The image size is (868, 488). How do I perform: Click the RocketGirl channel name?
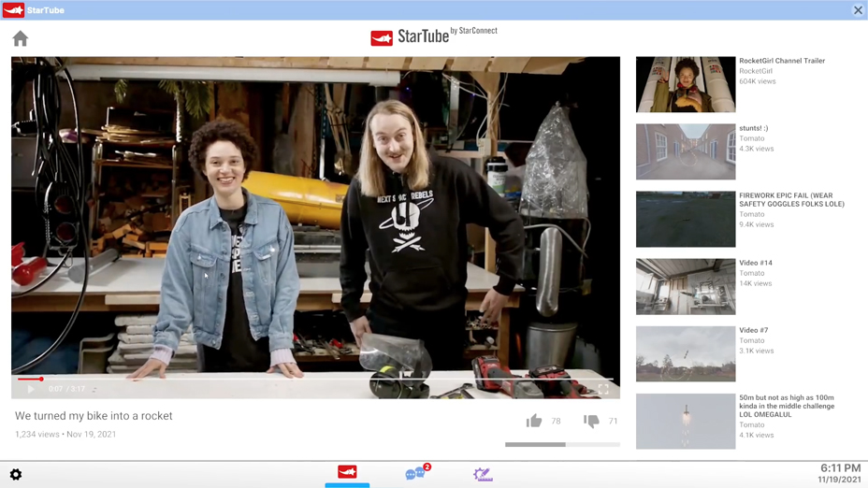[x=756, y=71]
